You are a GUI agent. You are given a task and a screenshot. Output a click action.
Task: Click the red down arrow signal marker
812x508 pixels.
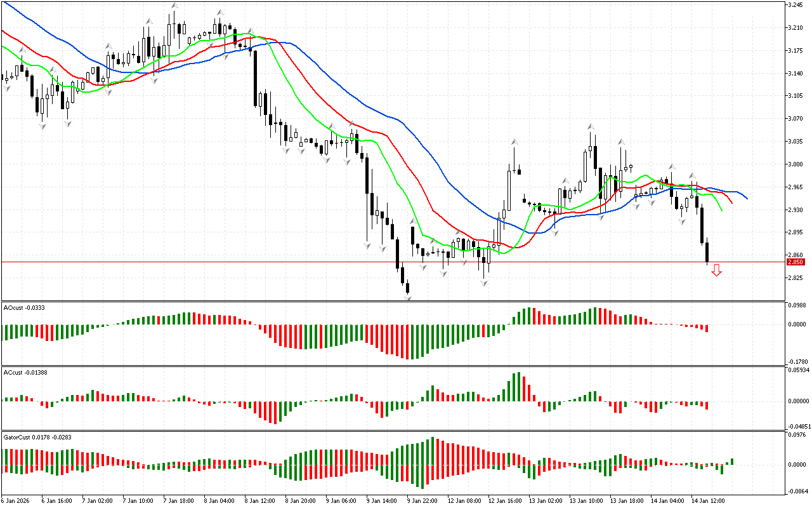click(716, 271)
